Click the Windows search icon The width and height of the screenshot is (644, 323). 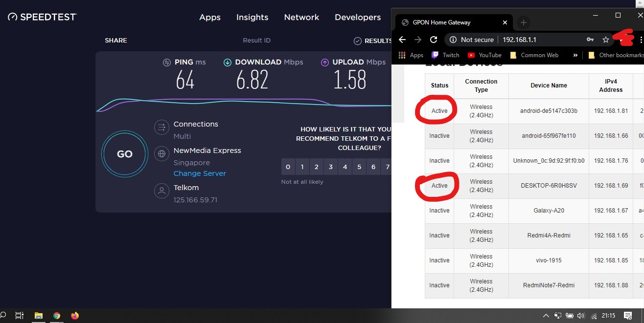(2, 316)
